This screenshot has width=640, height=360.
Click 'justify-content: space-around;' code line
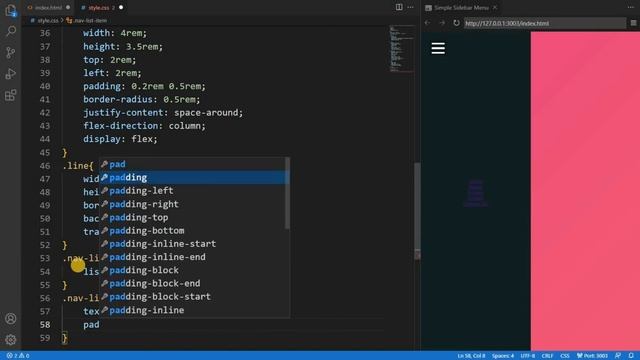pos(163,113)
